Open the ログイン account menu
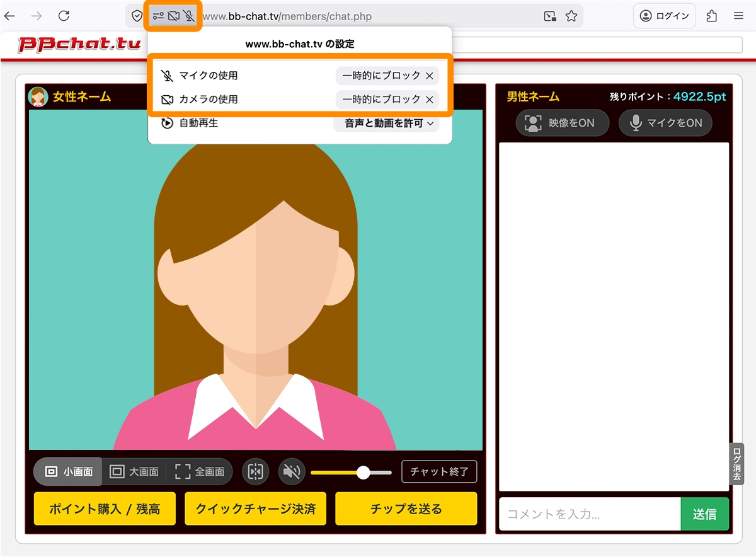This screenshot has height=557, width=756. (664, 16)
